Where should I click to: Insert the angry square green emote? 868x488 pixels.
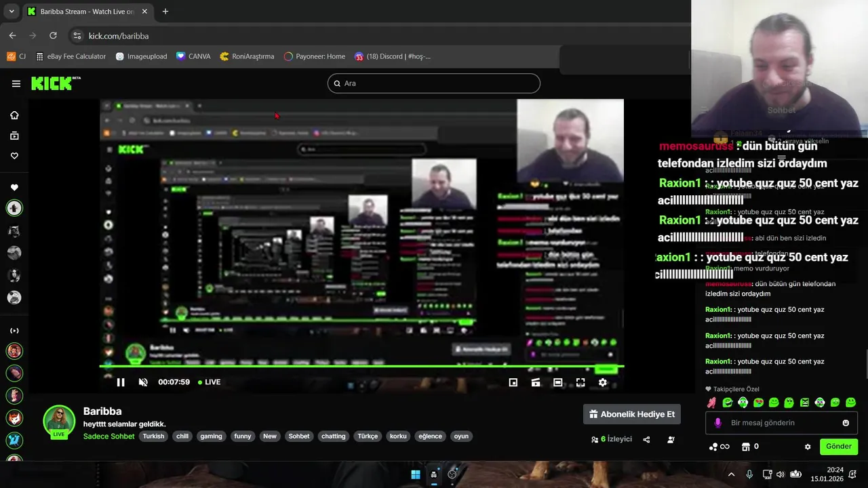(804, 403)
